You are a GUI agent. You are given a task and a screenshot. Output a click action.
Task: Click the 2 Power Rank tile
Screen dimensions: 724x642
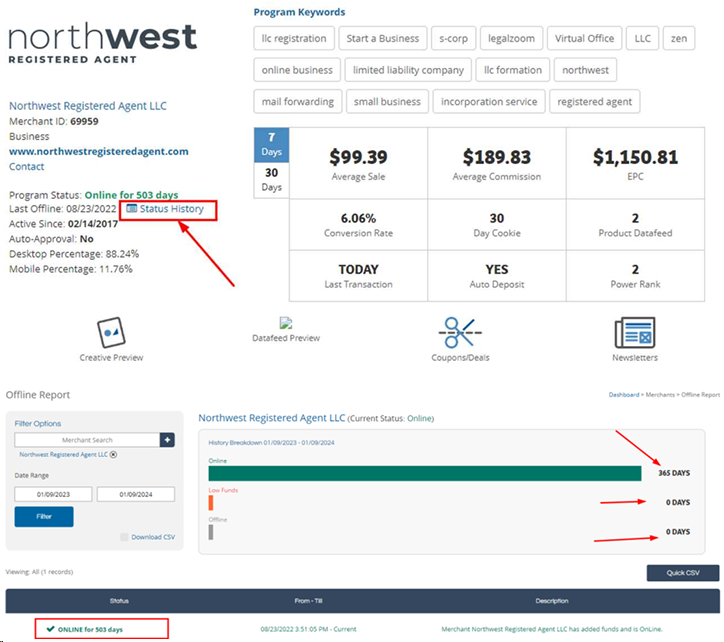coord(635,276)
